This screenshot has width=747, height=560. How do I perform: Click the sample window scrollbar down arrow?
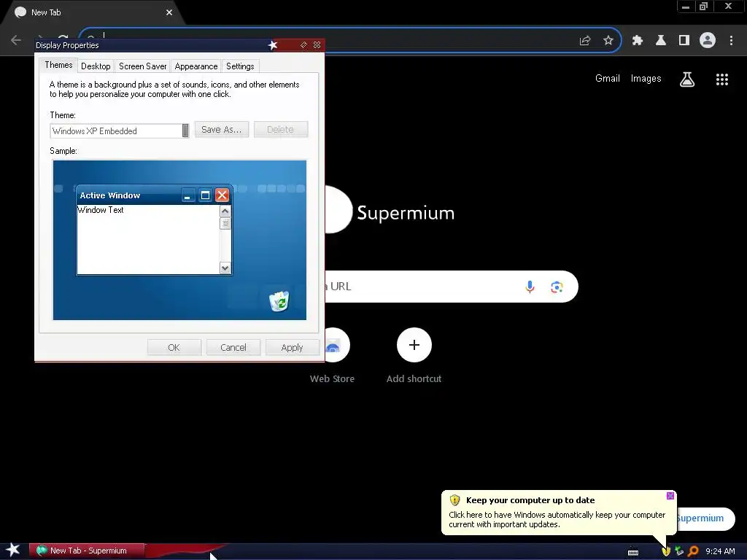pos(225,268)
